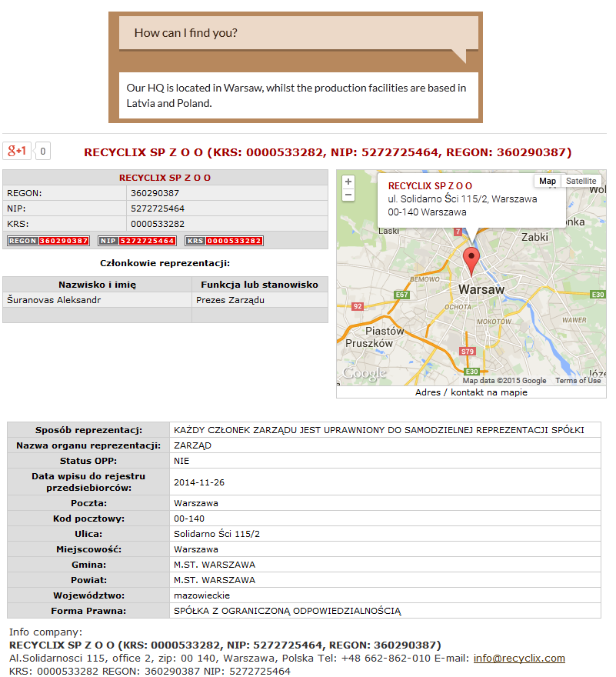Select the Miejscowość value Warszawa
The width and height of the screenshot is (616, 677).
195,549
